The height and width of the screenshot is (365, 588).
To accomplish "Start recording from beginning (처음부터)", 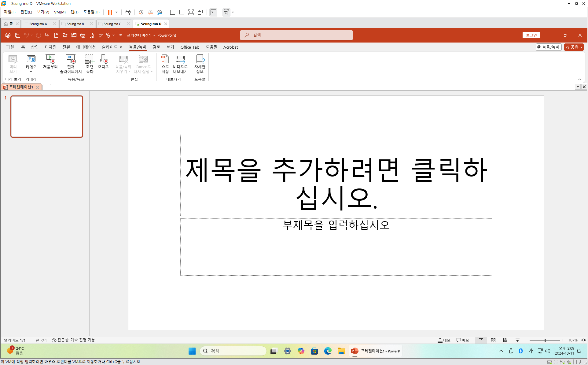I will [x=50, y=61].
